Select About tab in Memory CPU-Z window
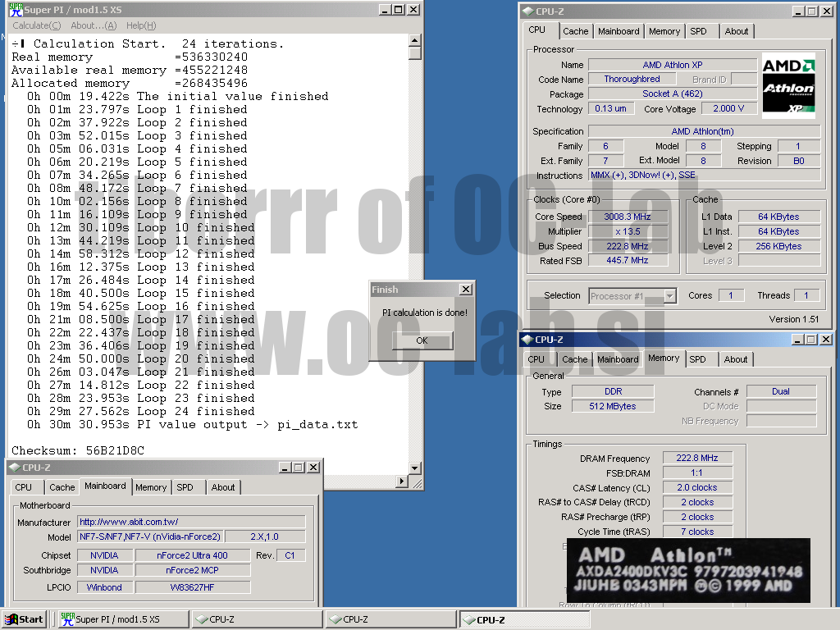 (736, 359)
